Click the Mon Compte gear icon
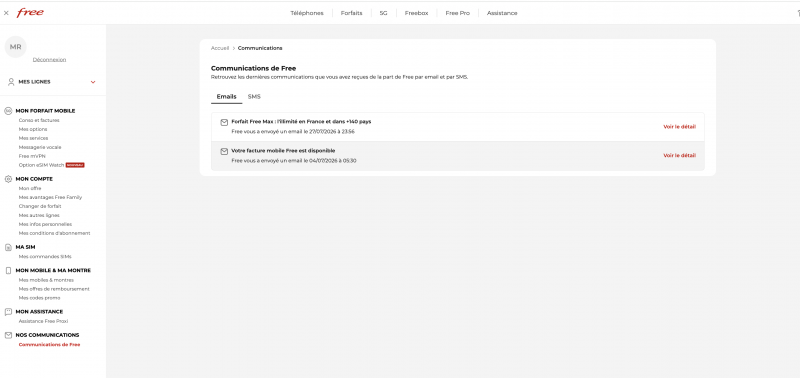The height and width of the screenshot is (378, 800). click(x=8, y=179)
